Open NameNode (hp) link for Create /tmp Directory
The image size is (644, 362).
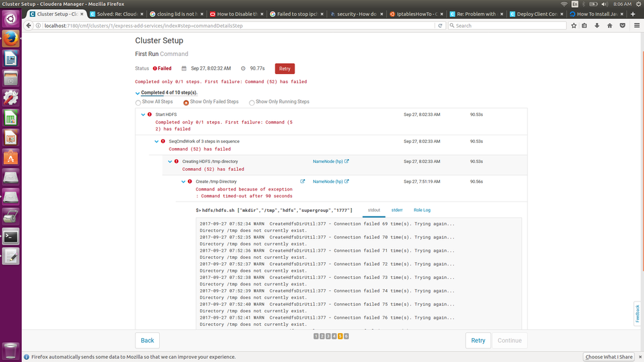pos(331,182)
